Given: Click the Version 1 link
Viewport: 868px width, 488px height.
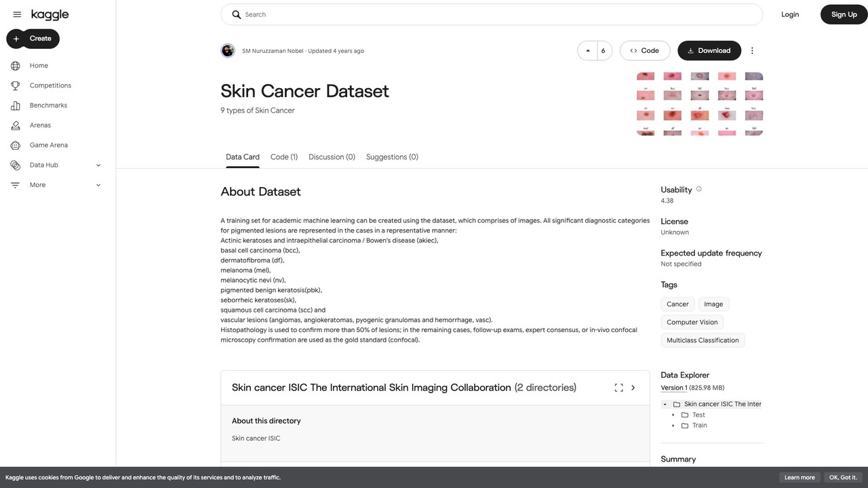Looking at the screenshot, I should point(674,388).
